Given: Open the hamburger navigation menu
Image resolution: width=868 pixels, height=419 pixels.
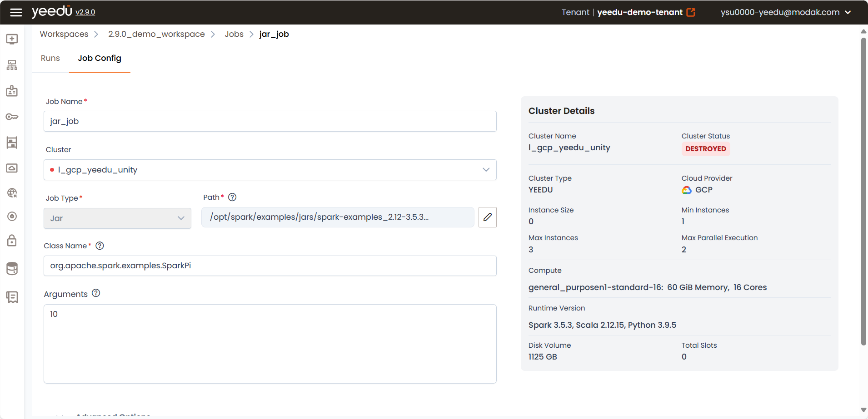Looking at the screenshot, I should click(x=16, y=12).
